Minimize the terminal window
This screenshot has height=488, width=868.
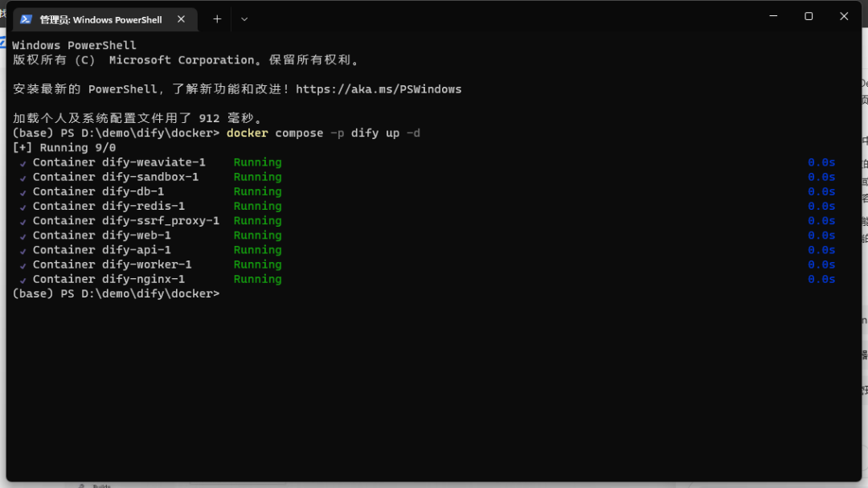[773, 16]
